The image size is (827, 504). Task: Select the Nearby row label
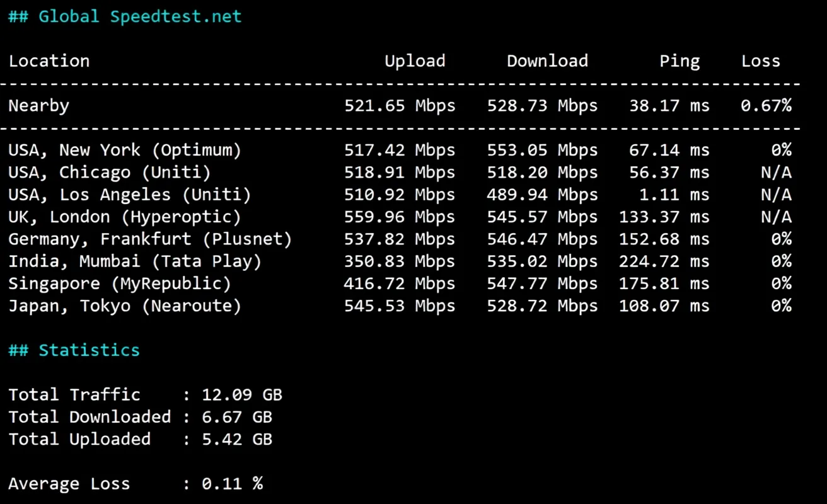(38, 106)
